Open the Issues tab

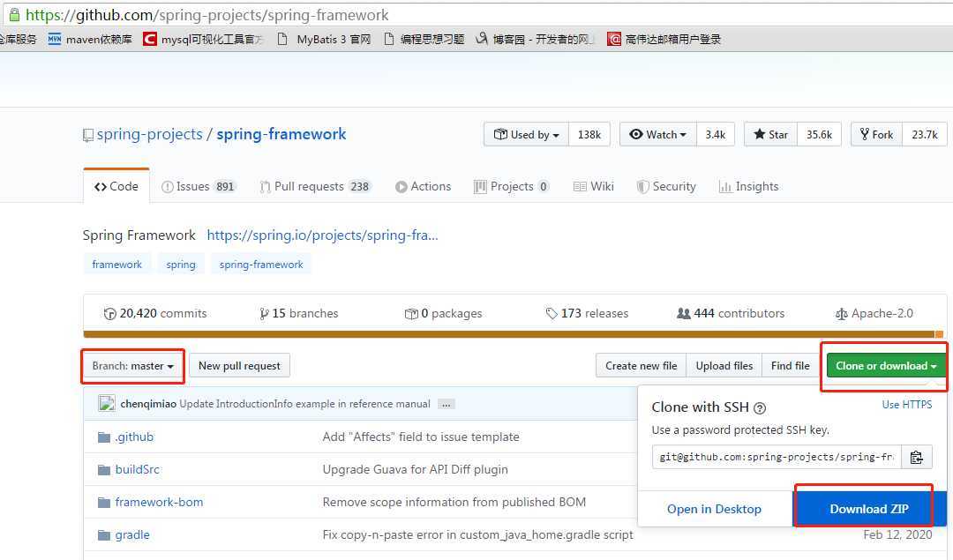click(199, 186)
